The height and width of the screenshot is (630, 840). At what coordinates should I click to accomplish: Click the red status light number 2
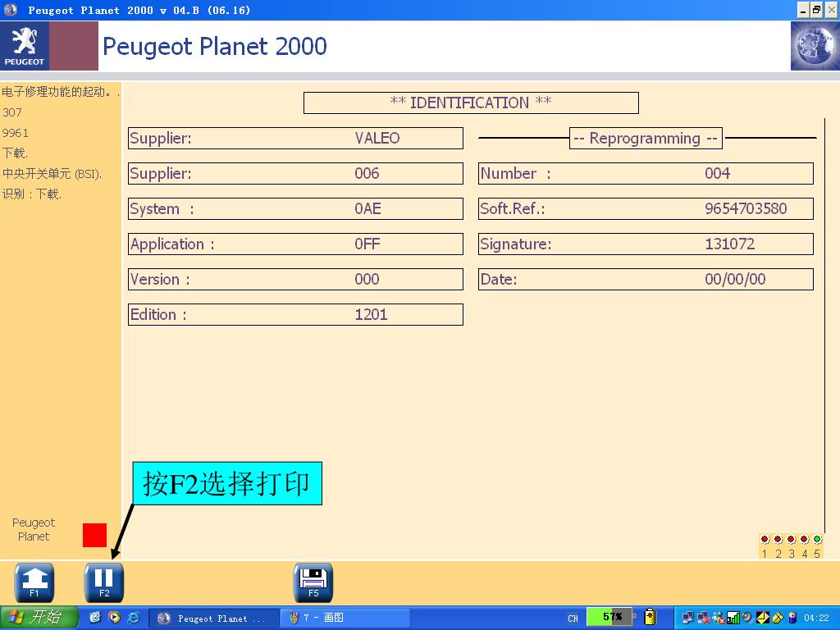click(x=778, y=540)
